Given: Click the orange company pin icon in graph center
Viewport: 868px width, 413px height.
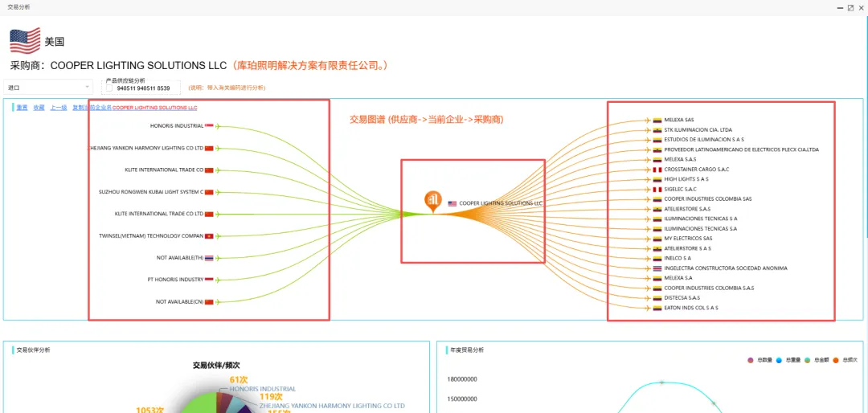Looking at the screenshot, I should (x=433, y=202).
